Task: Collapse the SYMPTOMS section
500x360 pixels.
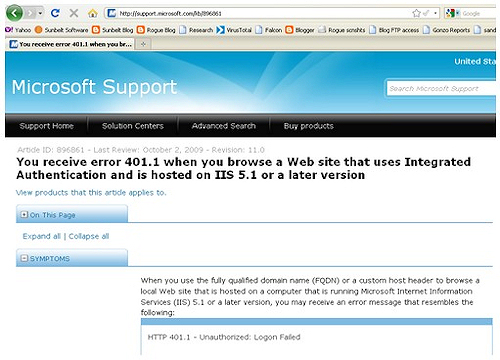Action: 24,258
